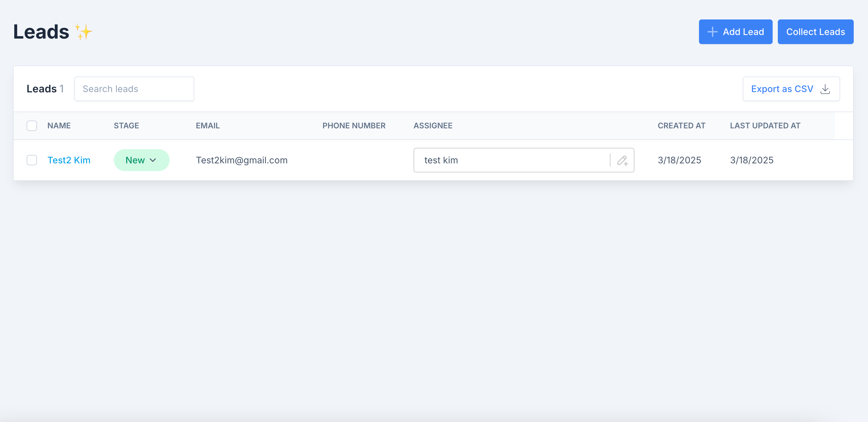Open the Test2 Kim lead link
This screenshot has width=868, height=422.
(x=69, y=160)
